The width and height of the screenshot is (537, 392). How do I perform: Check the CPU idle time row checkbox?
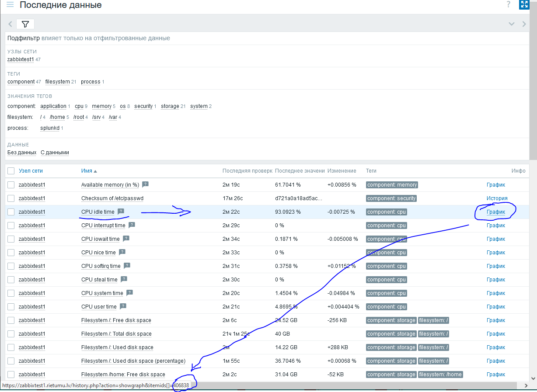coord(11,212)
